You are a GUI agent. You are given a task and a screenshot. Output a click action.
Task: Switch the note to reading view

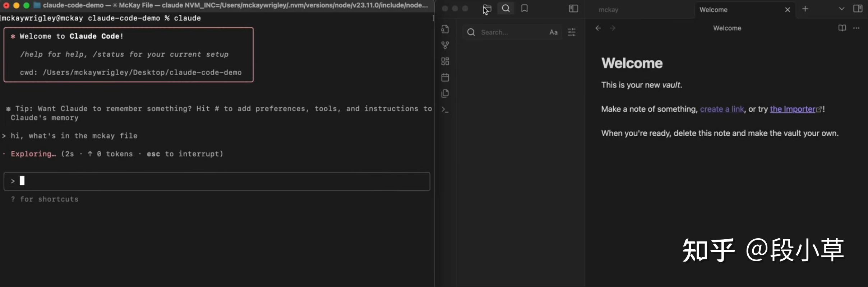[842, 28]
